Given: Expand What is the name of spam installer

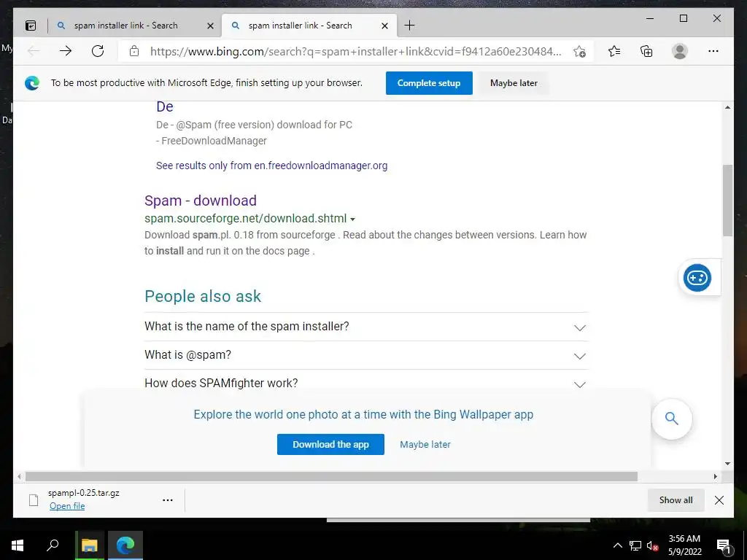Looking at the screenshot, I should pyautogui.click(x=366, y=327).
